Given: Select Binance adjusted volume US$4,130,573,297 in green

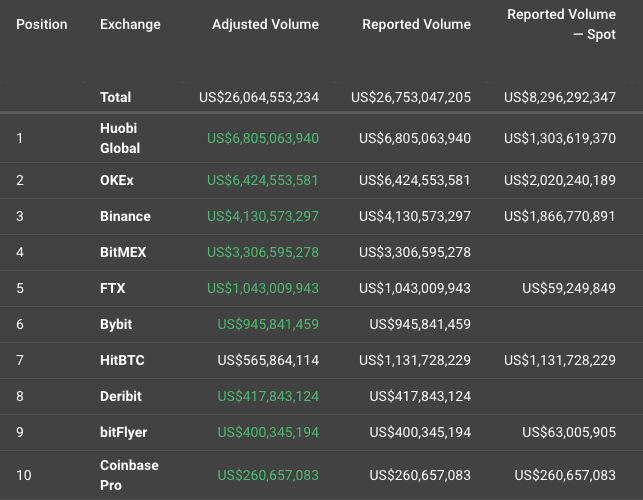Looking at the screenshot, I should point(263,217).
